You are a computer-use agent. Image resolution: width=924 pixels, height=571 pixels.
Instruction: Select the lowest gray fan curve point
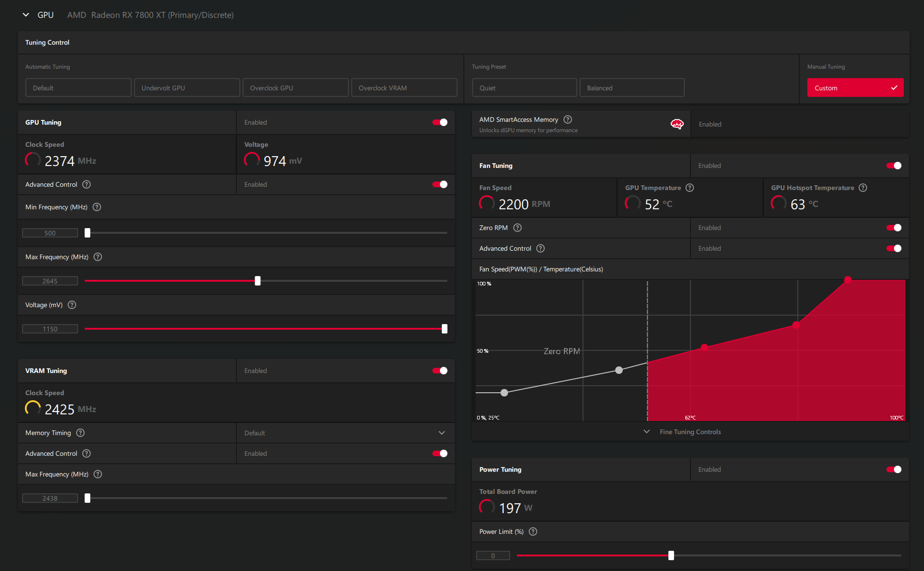click(504, 393)
